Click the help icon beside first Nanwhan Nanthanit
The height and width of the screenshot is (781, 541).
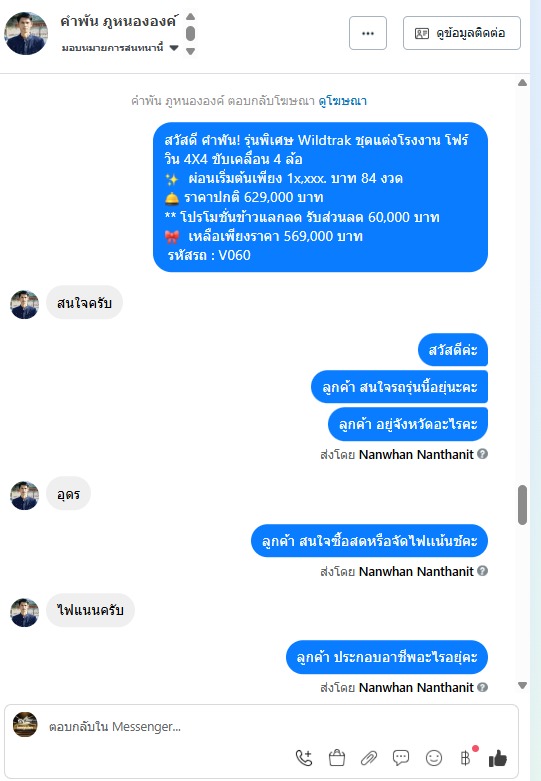click(x=482, y=454)
